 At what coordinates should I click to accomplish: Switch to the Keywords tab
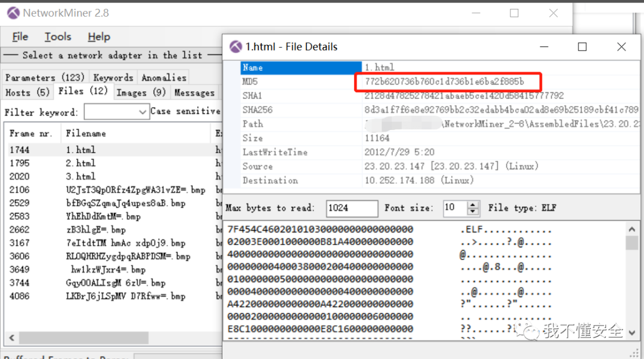point(113,77)
